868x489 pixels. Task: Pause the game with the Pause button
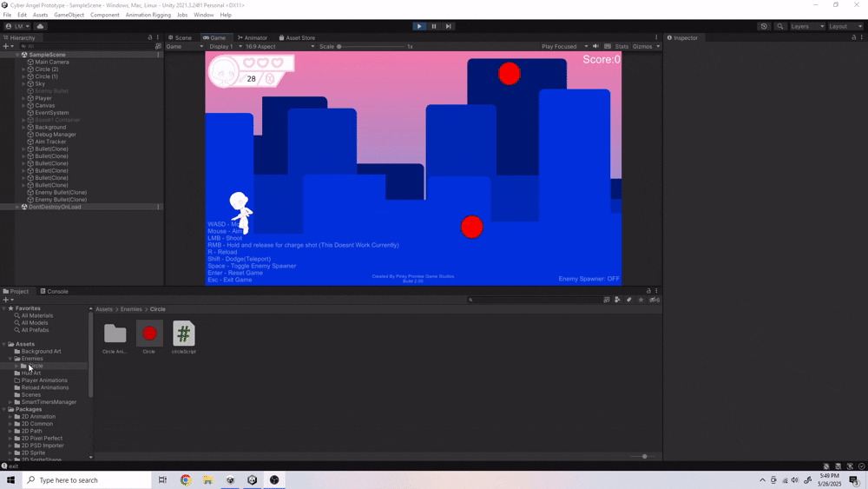pyautogui.click(x=434, y=26)
